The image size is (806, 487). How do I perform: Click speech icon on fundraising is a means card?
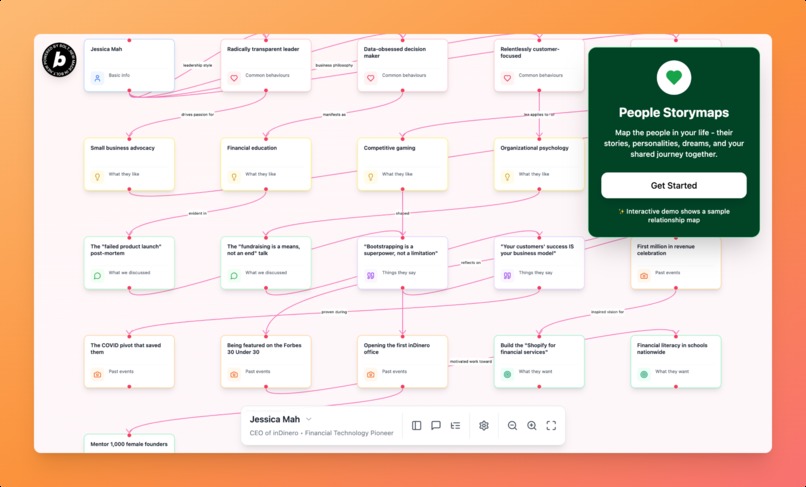coord(234,276)
